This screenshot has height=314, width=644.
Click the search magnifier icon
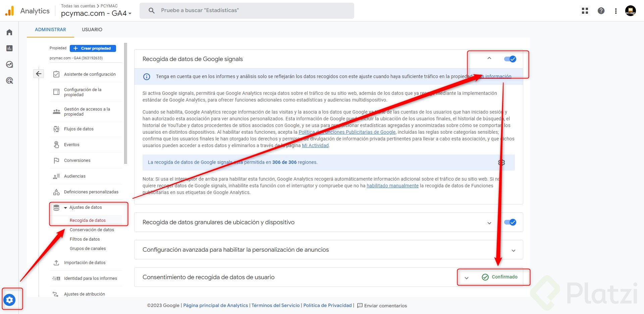click(x=152, y=10)
